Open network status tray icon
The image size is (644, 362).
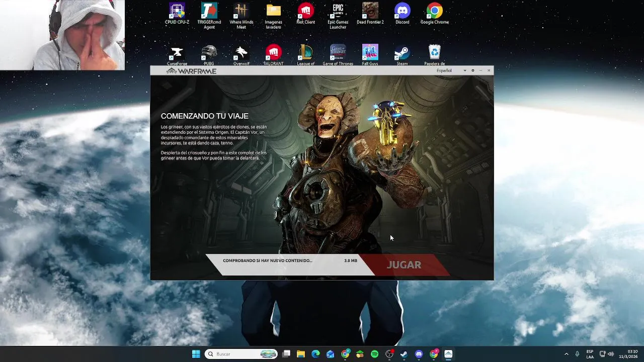(x=602, y=354)
